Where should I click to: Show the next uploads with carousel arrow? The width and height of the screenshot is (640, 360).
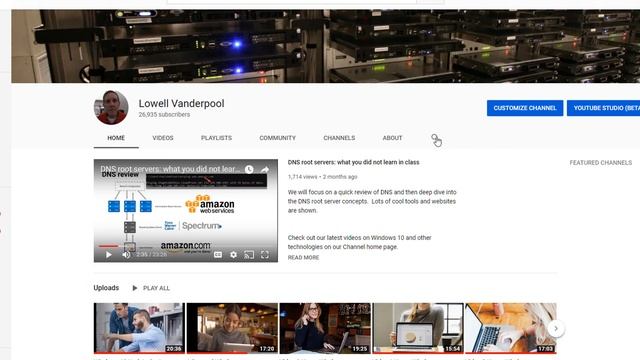click(x=556, y=329)
